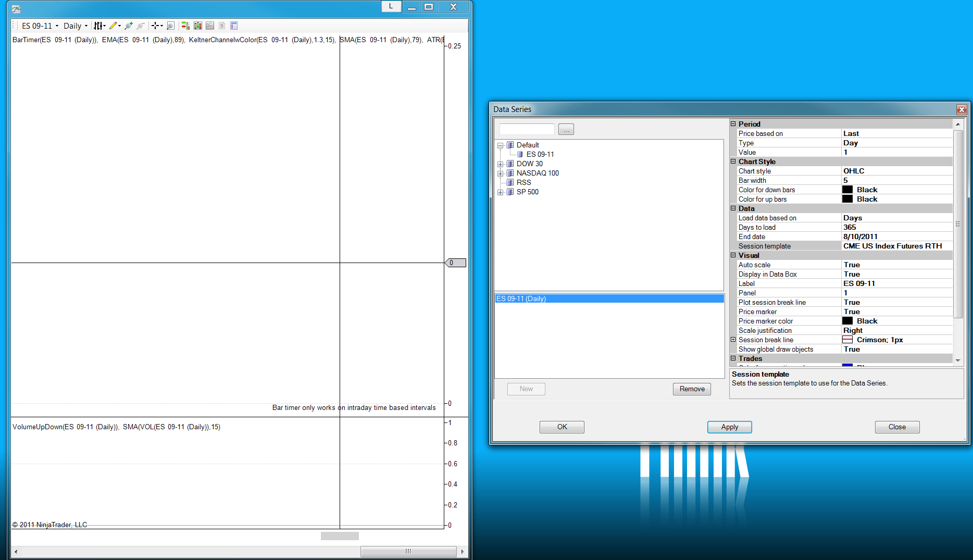Collapse the Default instrument list
973x560 pixels.
click(500, 145)
